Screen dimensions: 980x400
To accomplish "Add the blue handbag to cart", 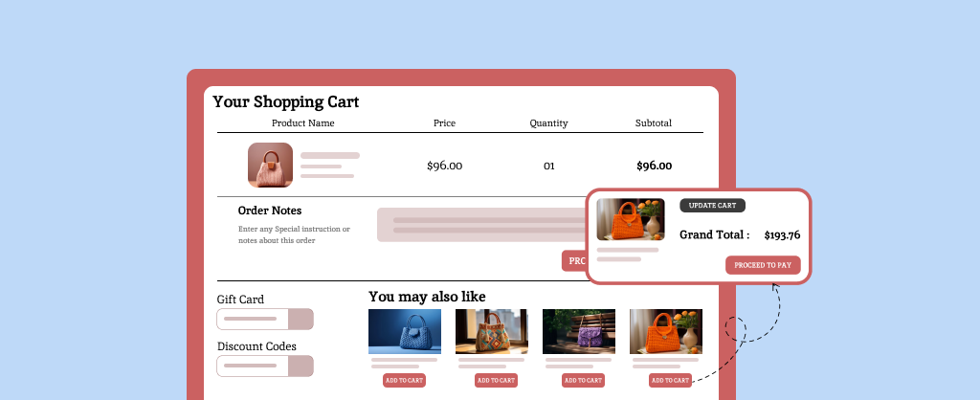I will [405, 380].
